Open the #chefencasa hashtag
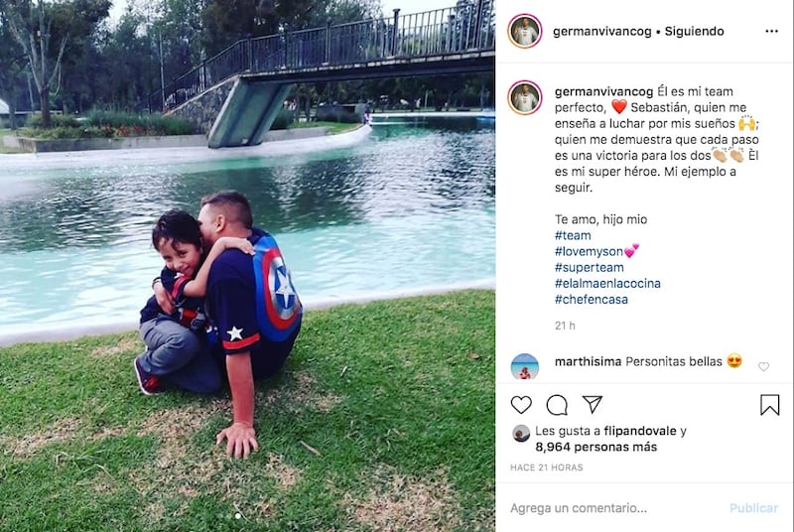This screenshot has width=794, height=532. (591, 300)
